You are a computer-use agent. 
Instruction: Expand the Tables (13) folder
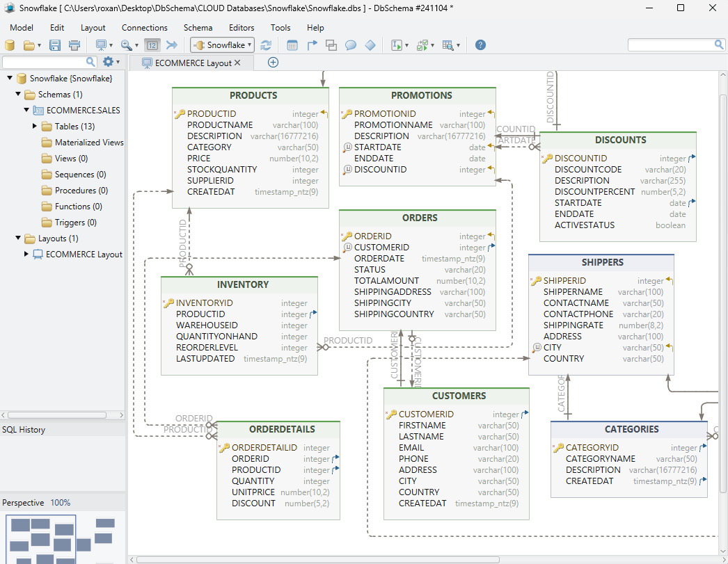pyautogui.click(x=34, y=126)
